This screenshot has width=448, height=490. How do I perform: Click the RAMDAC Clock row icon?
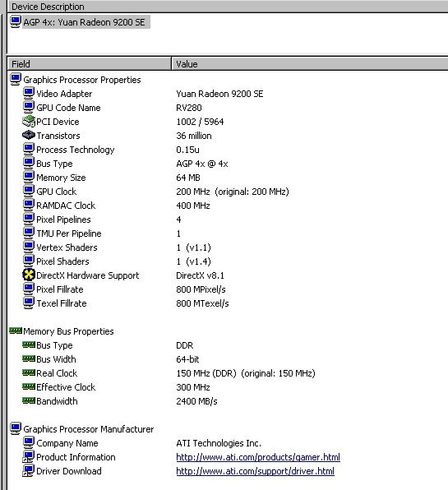tap(29, 206)
